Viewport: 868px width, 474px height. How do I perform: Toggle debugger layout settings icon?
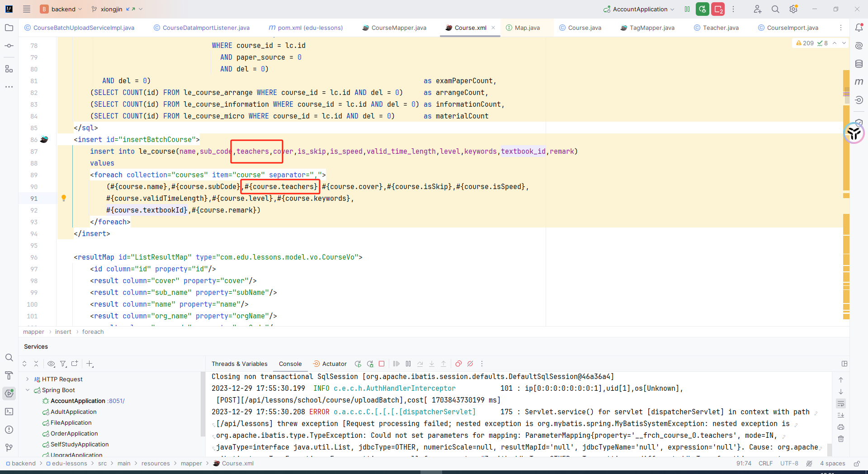pos(844,364)
